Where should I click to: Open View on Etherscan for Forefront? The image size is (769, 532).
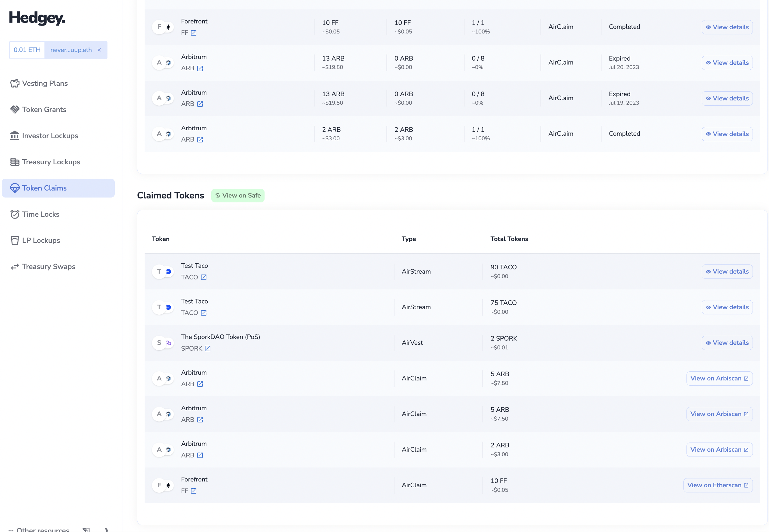(x=717, y=485)
